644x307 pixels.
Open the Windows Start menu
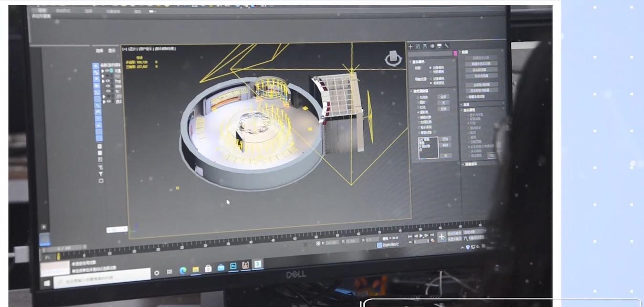pyautogui.click(x=46, y=283)
